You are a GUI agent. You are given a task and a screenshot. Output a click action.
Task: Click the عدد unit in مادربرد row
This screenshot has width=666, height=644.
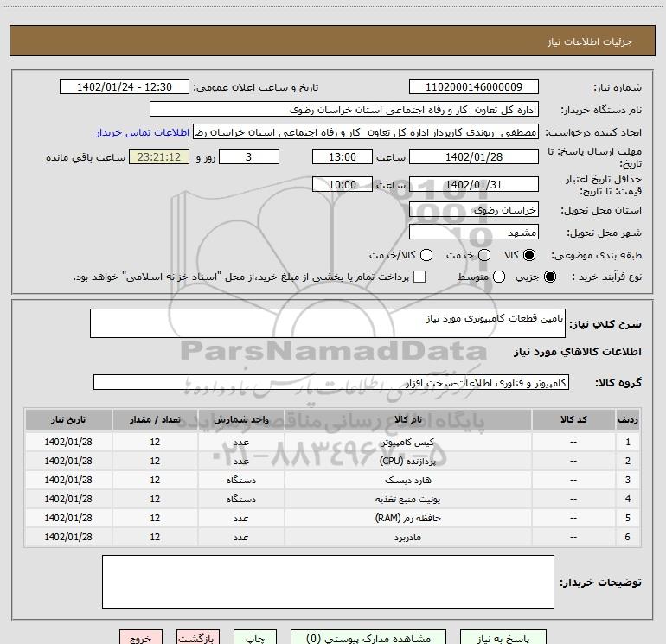(240, 537)
